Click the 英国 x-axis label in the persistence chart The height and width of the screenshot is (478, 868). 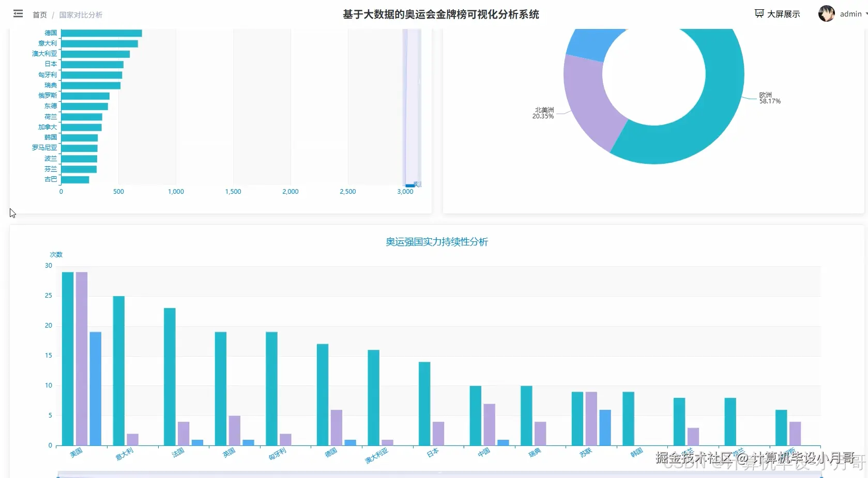click(x=229, y=453)
